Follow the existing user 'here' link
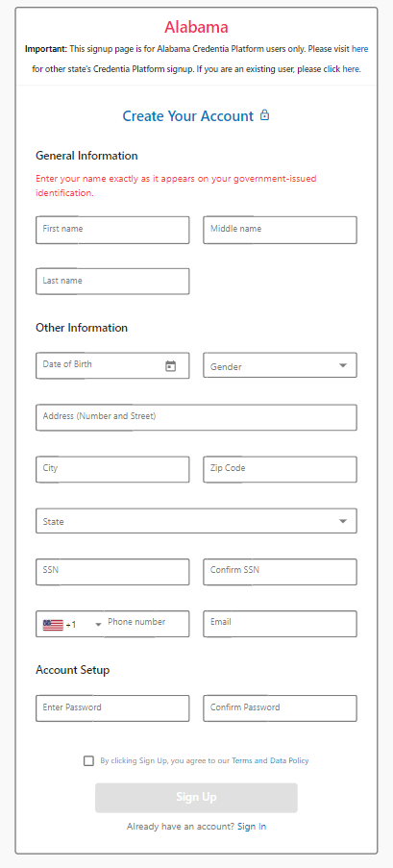 pyautogui.click(x=352, y=69)
